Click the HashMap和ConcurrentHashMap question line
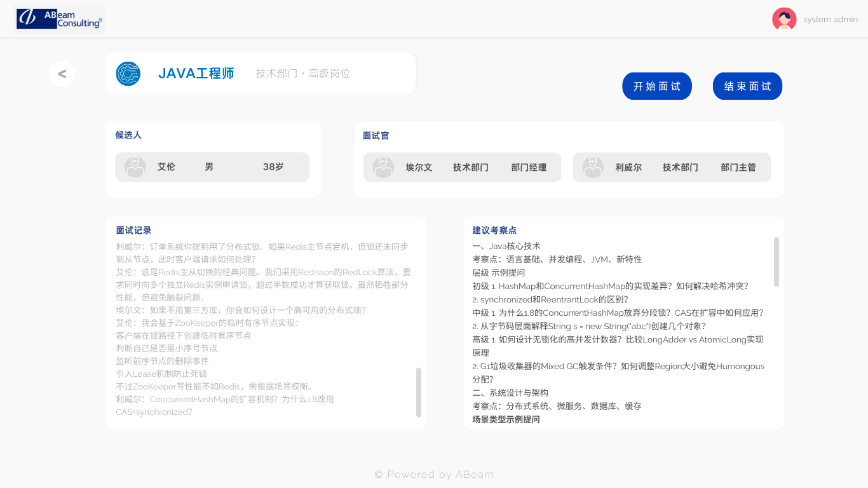The height and width of the screenshot is (488, 868). point(611,286)
